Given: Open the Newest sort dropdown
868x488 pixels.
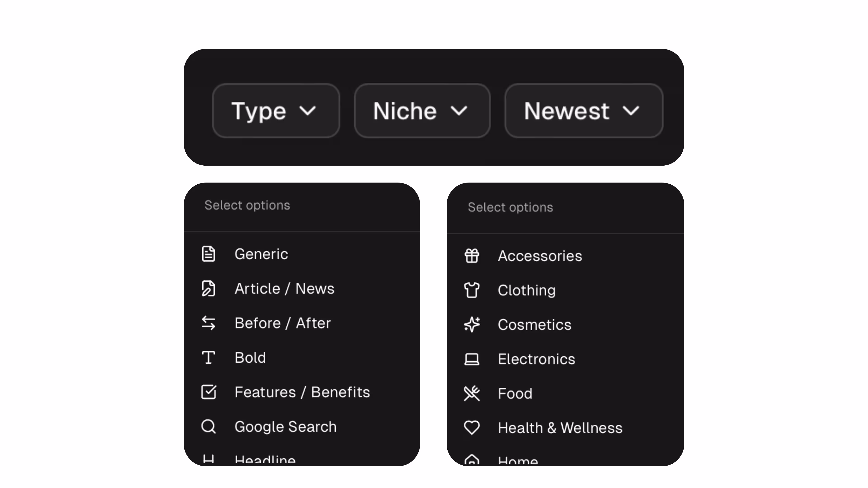Looking at the screenshot, I should click(584, 111).
